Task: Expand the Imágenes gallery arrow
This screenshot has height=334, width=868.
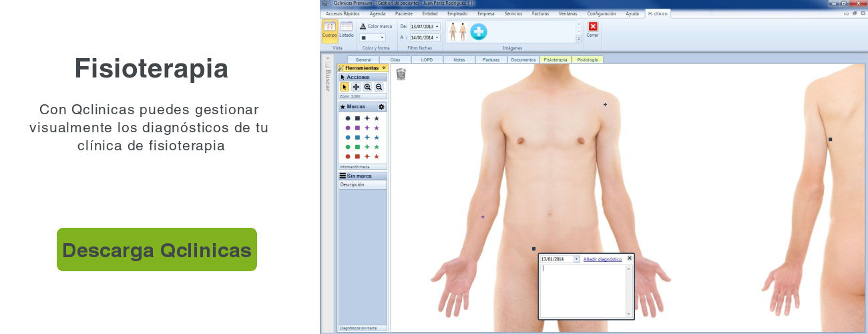Action: pos(579,39)
